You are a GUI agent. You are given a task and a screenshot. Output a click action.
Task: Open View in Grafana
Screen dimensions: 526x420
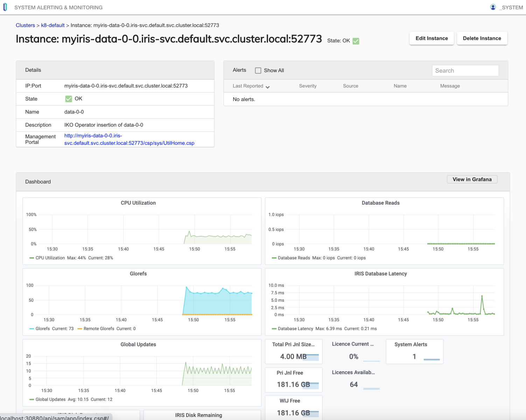click(x=472, y=179)
